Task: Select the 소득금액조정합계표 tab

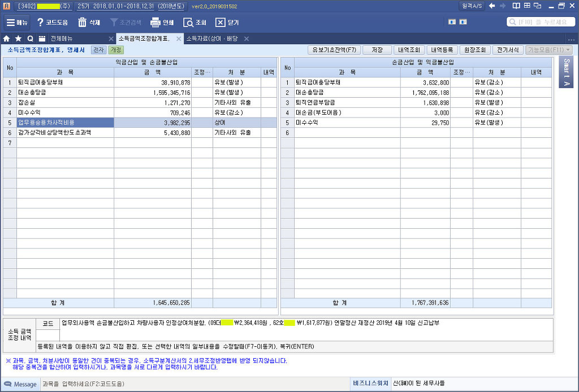Action: pos(144,39)
